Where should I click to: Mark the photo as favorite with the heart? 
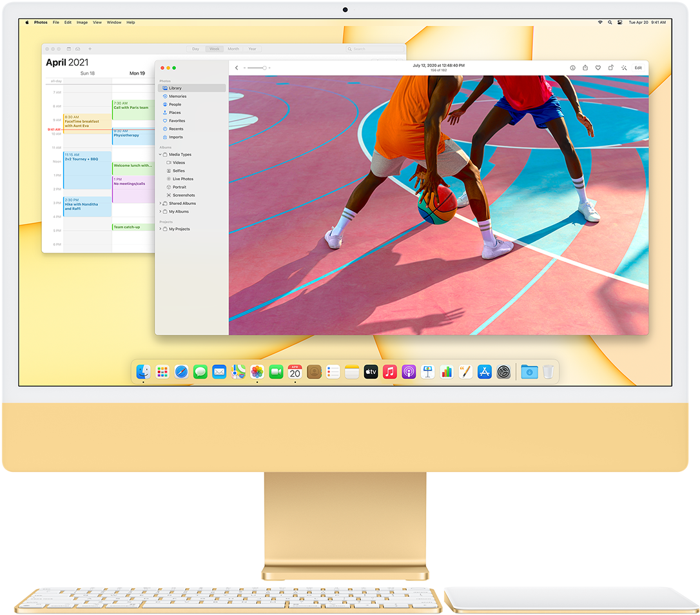(598, 68)
